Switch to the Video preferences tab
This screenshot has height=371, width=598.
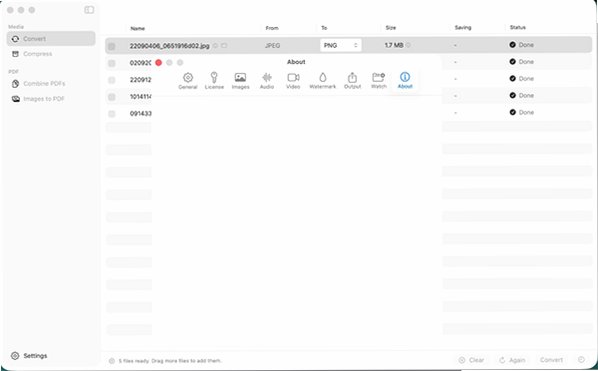pyautogui.click(x=293, y=81)
